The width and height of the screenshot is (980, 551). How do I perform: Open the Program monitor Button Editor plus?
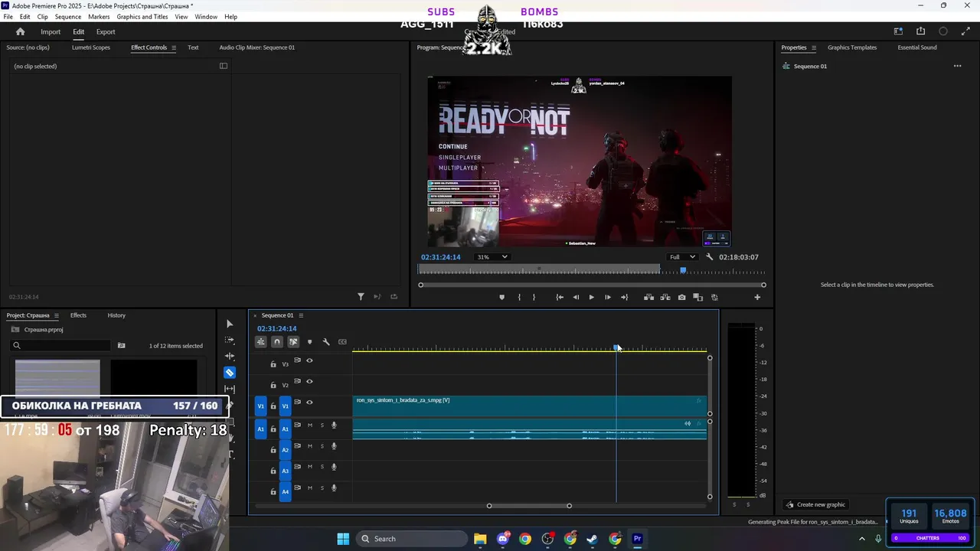point(757,297)
